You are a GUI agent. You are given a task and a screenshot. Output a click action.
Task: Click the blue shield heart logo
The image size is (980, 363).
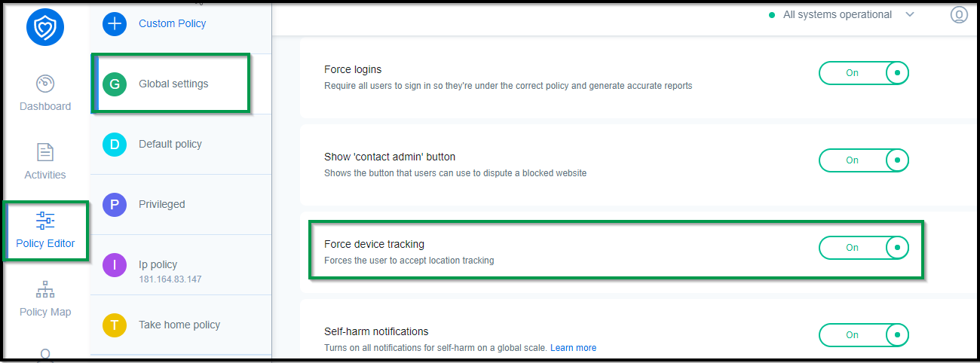(44, 27)
